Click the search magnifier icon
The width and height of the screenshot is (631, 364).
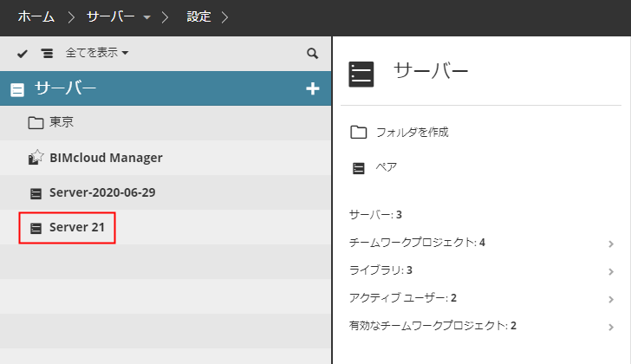coord(313,54)
